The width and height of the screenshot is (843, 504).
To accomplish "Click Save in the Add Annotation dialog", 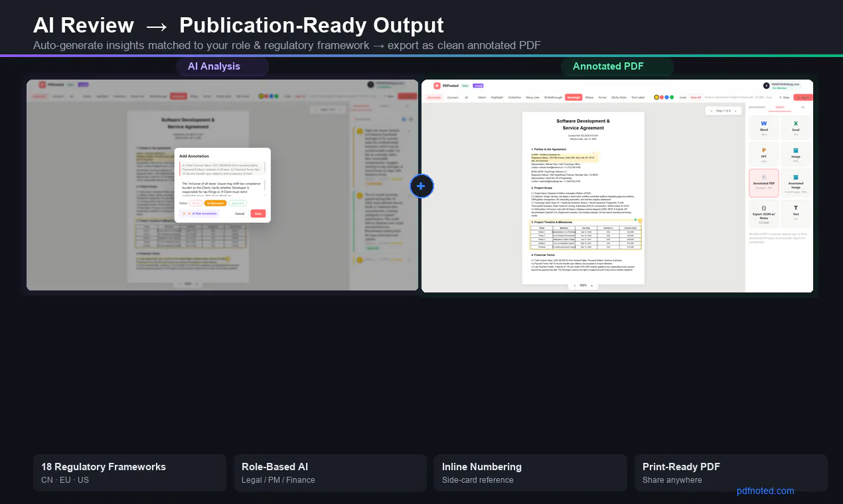I will click(x=258, y=214).
